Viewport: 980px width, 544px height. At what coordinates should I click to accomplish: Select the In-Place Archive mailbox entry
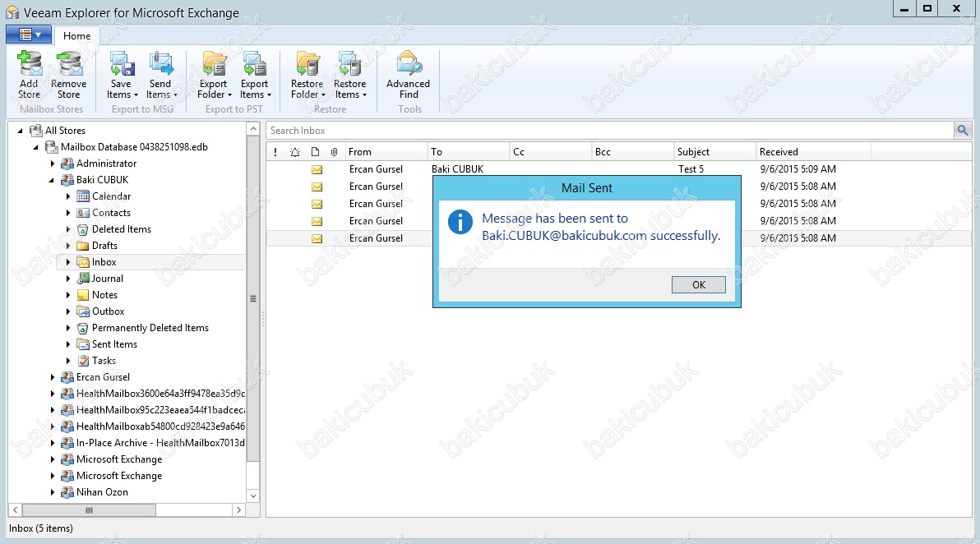160,443
